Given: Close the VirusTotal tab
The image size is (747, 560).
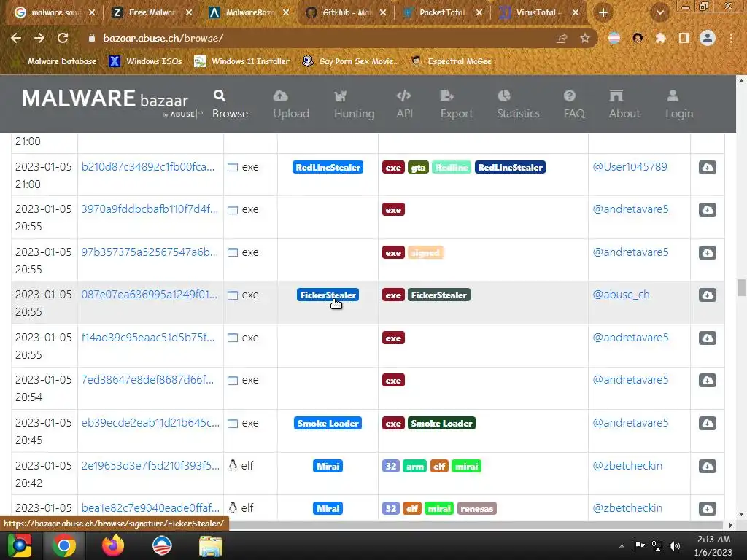Looking at the screenshot, I should (x=576, y=12).
